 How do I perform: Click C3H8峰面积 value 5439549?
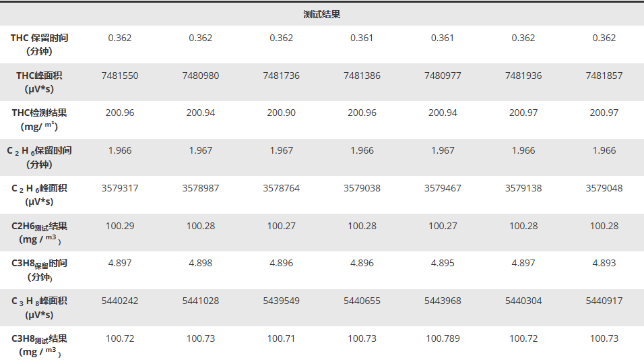pyautogui.click(x=282, y=301)
